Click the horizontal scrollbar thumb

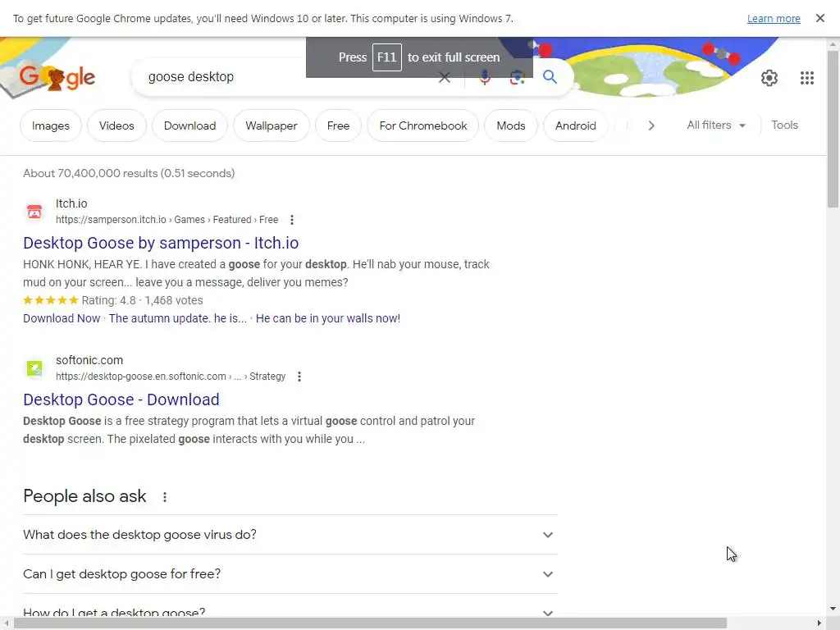tap(370, 623)
